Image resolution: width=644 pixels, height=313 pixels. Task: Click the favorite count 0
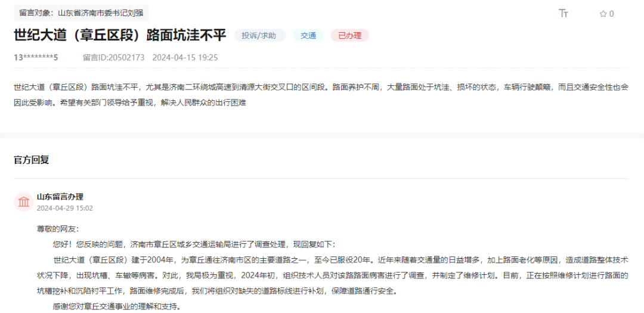pos(612,14)
